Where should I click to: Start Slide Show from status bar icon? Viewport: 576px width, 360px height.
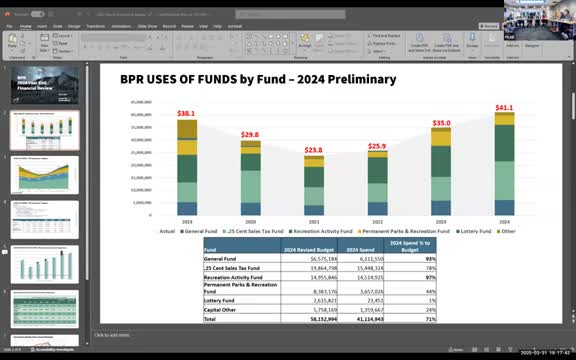510,350
